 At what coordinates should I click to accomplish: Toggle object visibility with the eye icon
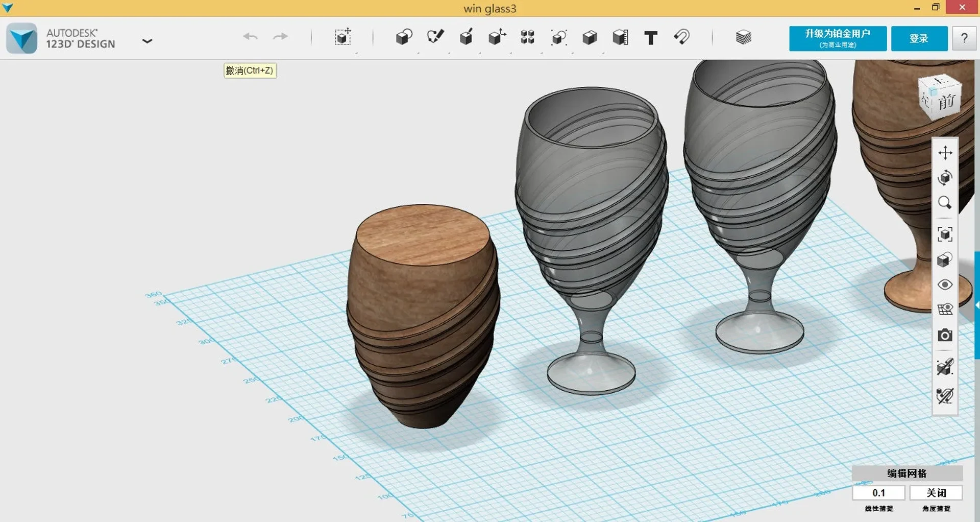pyautogui.click(x=945, y=284)
